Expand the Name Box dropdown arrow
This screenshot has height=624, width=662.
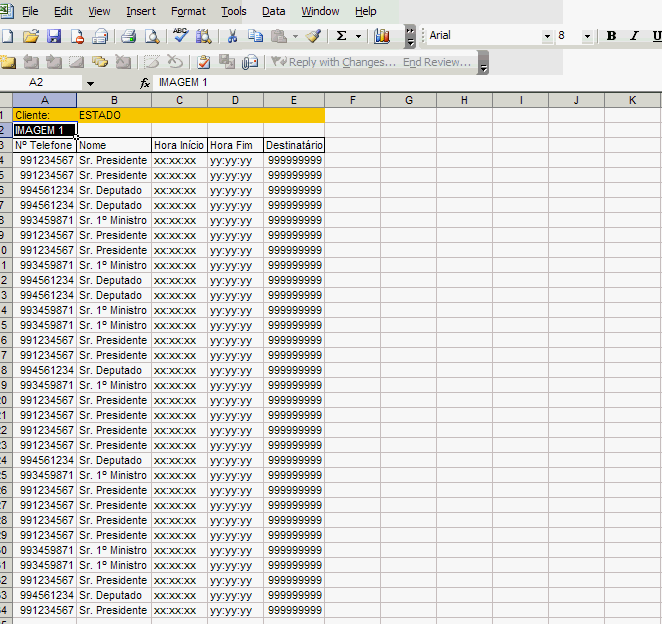coord(90,83)
